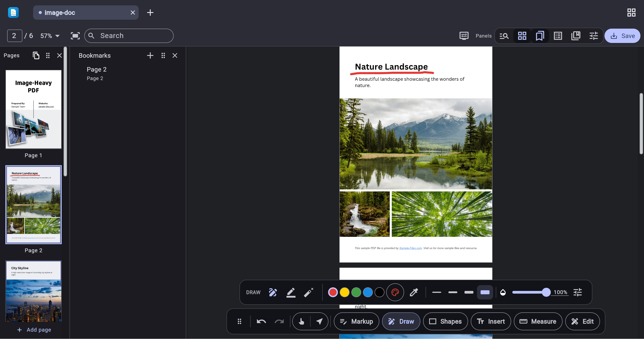Click Add page button
This screenshot has width=644, height=339.
34,330
